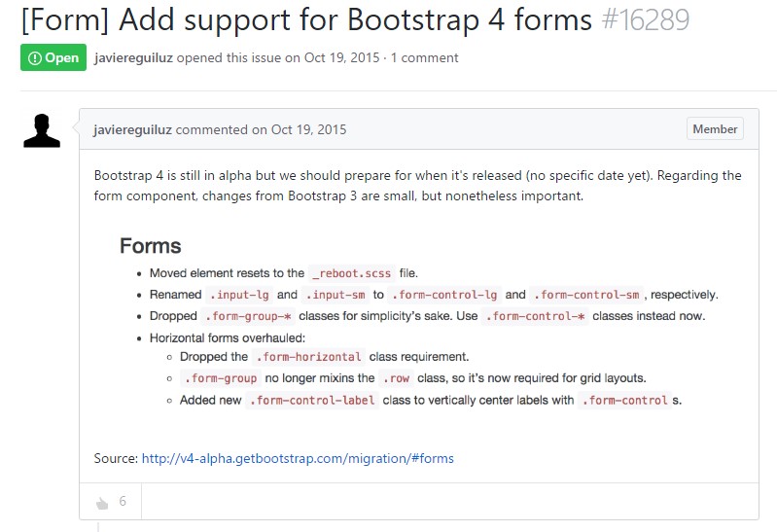Click the _reboot.scss code snippet
The width and height of the screenshot is (777, 532).
pos(352,273)
